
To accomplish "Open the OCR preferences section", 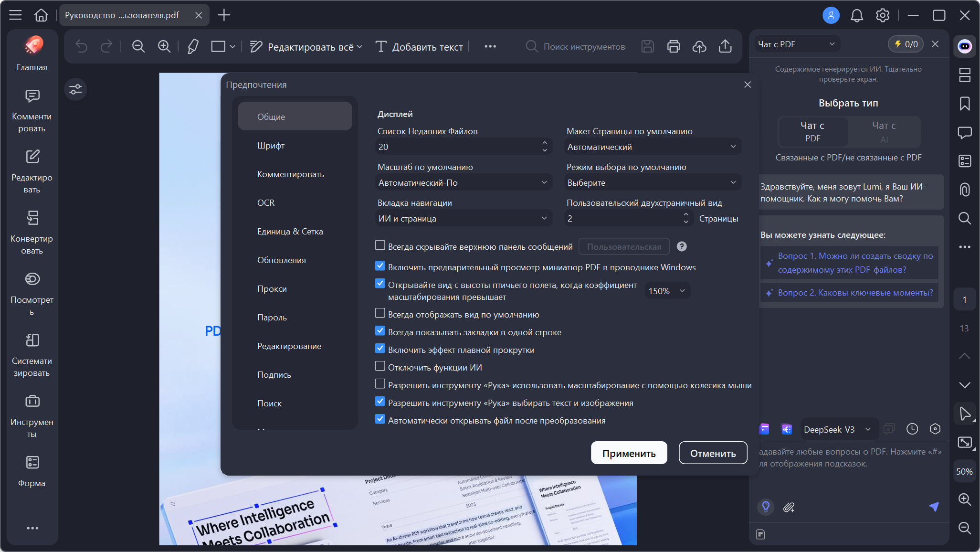I will click(x=266, y=203).
